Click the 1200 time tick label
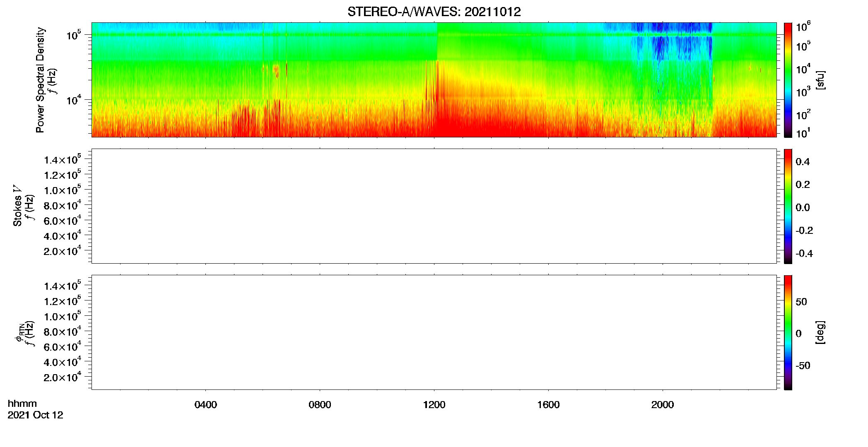The width and height of the screenshot is (868, 447). pos(434,405)
